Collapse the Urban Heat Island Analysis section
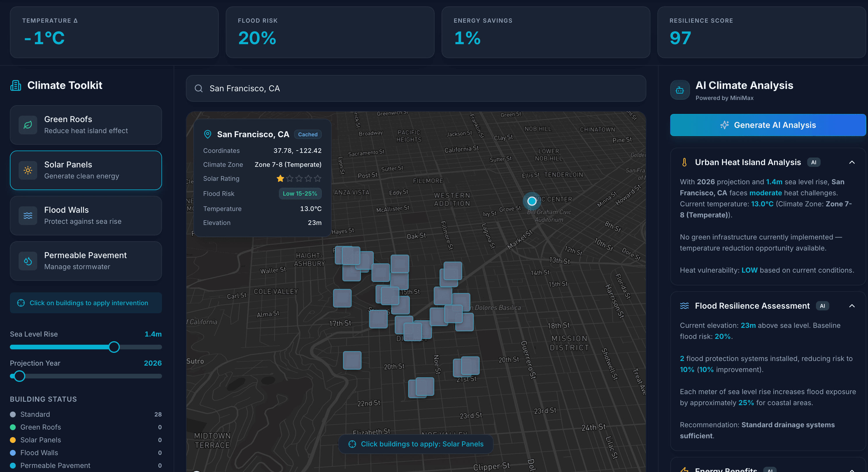 point(852,162)
